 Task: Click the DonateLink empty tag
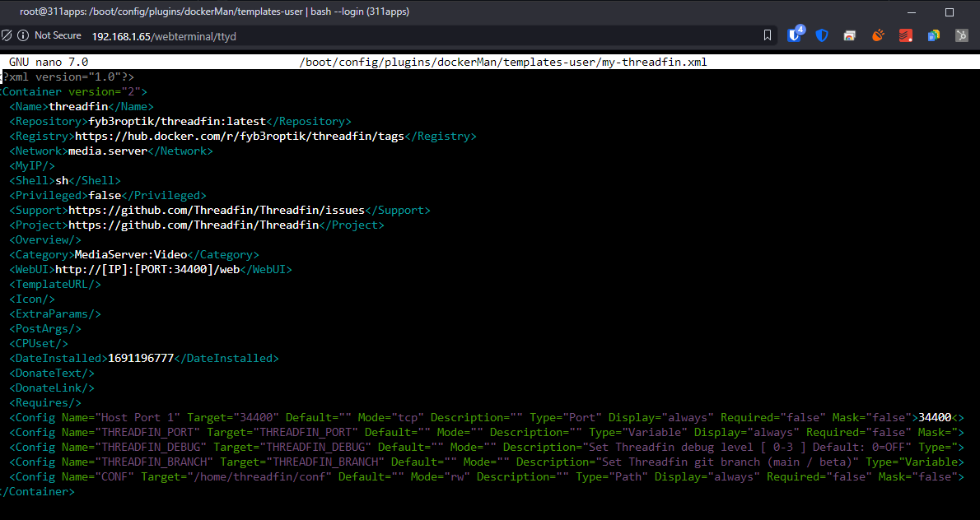(52, 388)
